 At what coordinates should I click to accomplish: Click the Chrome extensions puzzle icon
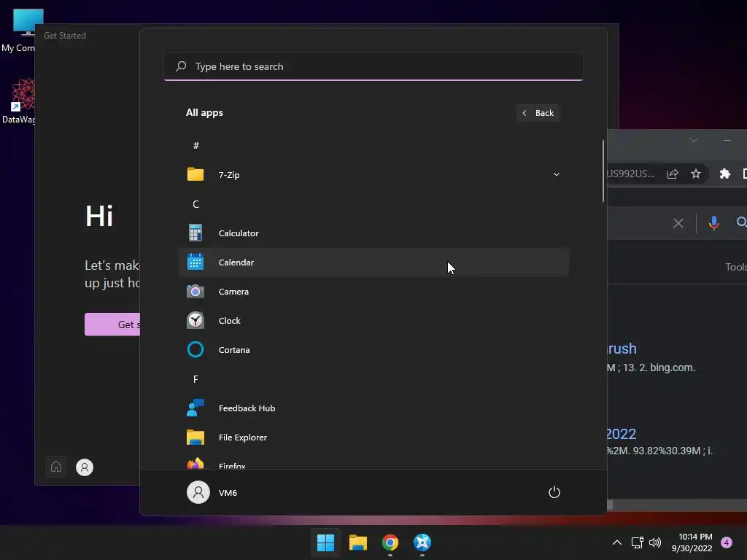[724, 174]
